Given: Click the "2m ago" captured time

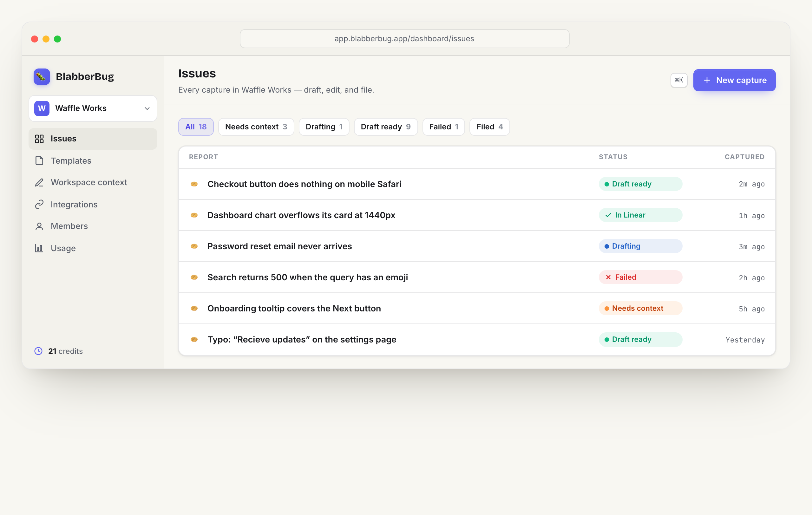Looking at the screenshot, I should click(x=752, y=184).
